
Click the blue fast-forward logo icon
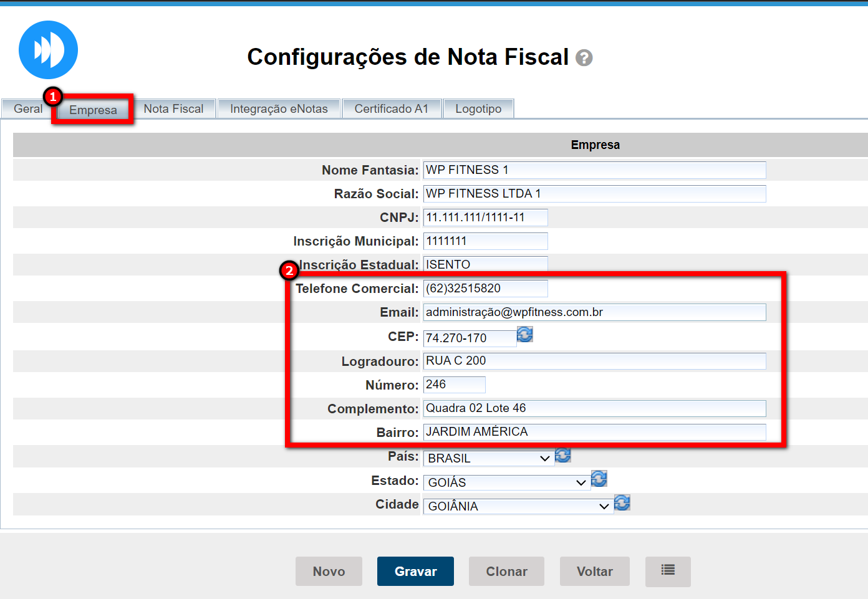[48, 50]
